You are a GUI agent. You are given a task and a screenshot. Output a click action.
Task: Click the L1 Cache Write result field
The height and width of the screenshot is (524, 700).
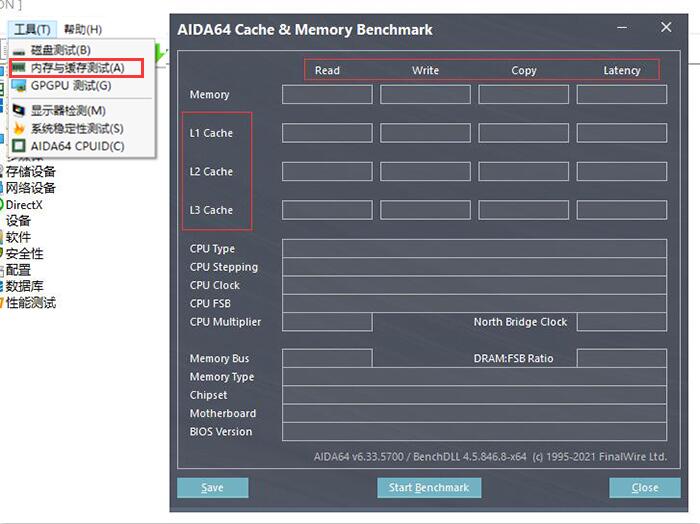(x=425, y=133)
